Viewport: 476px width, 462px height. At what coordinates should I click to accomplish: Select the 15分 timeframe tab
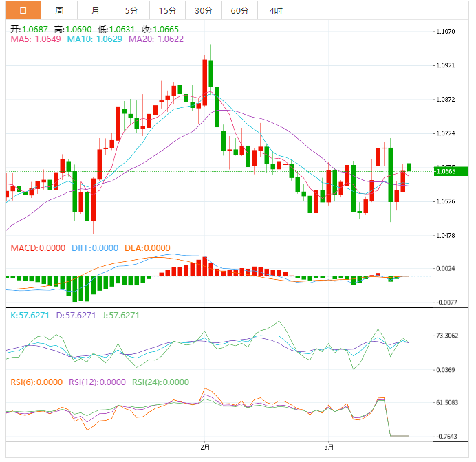coord(167,10)
